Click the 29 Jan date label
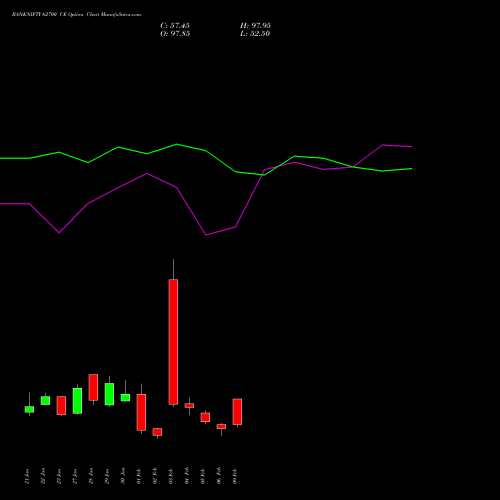The width and height of the screenshot is (500, 500). pyautogui.click(x=107, y=476)
